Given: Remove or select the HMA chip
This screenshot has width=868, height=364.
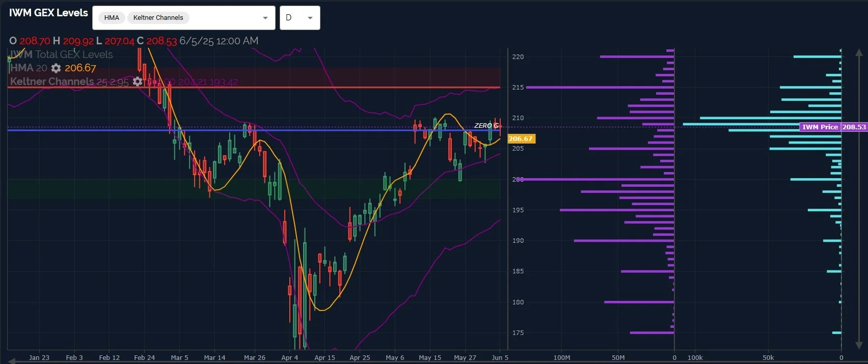Looking at the screenshot, I should point(112,18).
